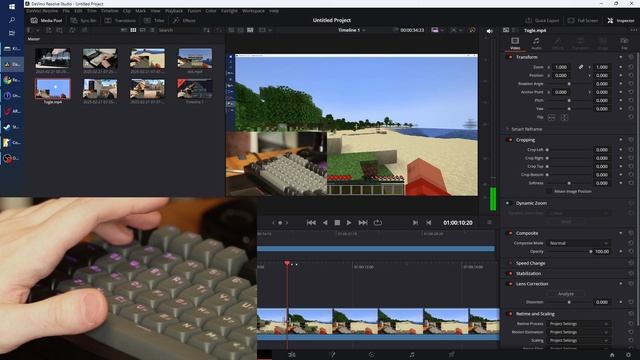
Task: Click the Quick Export button
Action: pos(542,20)
